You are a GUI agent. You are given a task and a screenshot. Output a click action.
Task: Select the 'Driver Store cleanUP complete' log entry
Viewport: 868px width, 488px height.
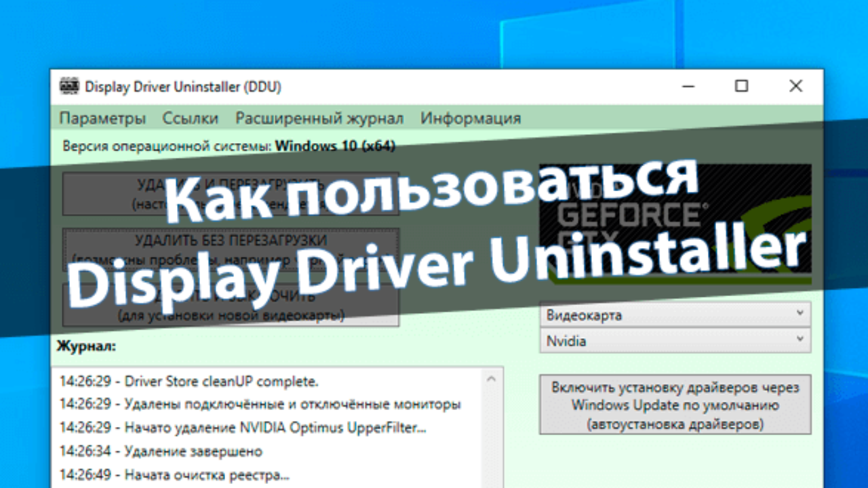point(189,382)
